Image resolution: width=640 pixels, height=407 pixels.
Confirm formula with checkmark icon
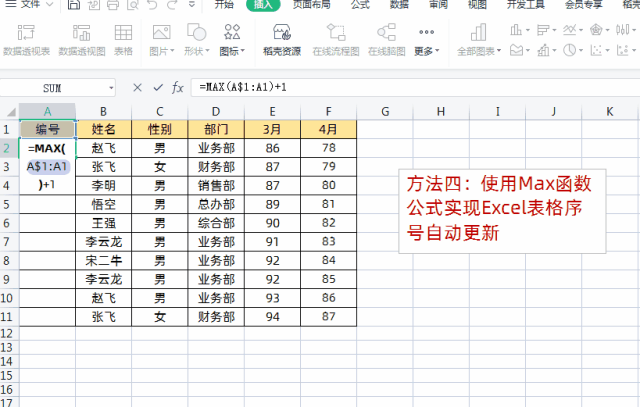point(156,88)
